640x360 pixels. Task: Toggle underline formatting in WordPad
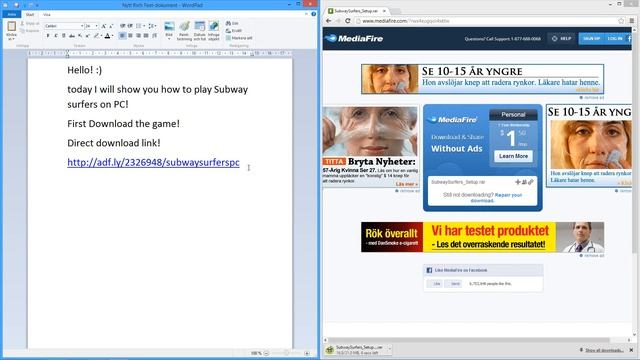click(64, 36)
